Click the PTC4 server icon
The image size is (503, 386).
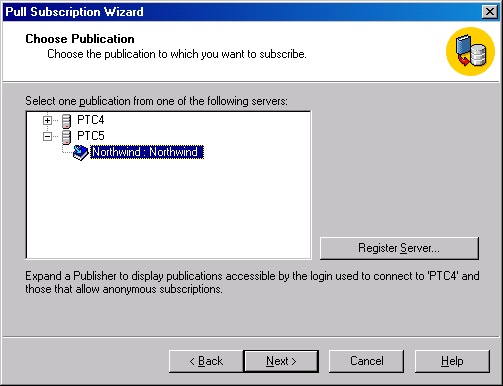coord(67,121)
